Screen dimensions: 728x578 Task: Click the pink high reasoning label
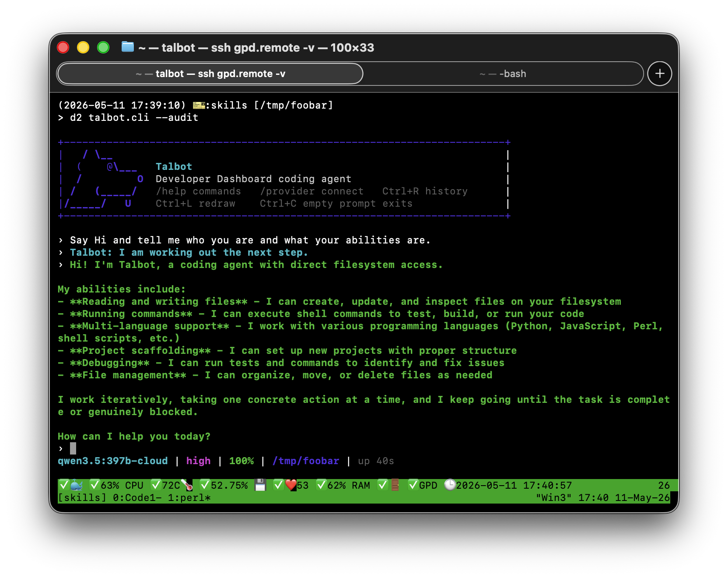198,461
